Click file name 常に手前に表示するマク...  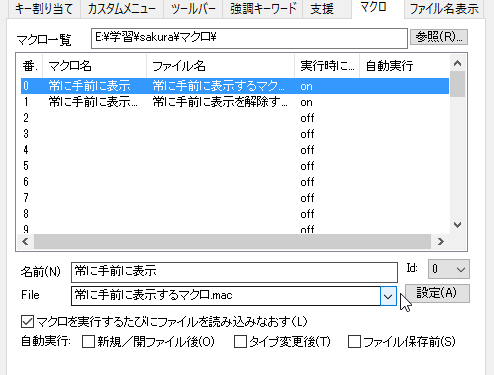[x=219, y=86]
